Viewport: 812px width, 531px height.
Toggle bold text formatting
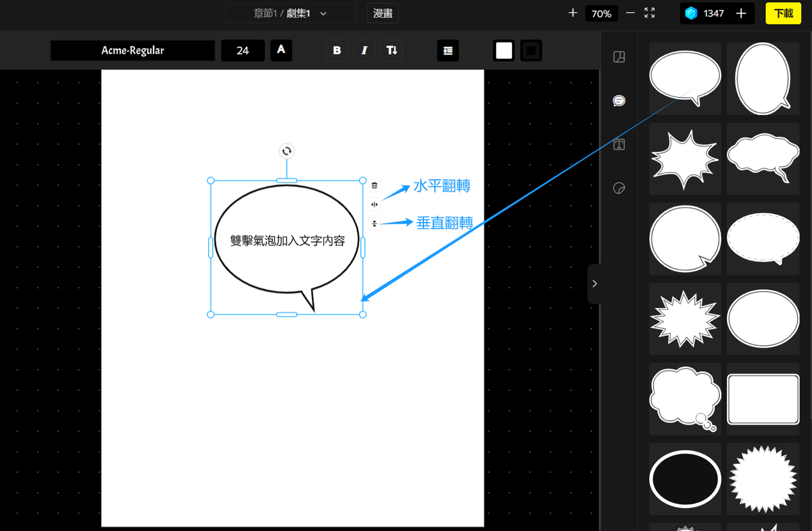[337, 51]
